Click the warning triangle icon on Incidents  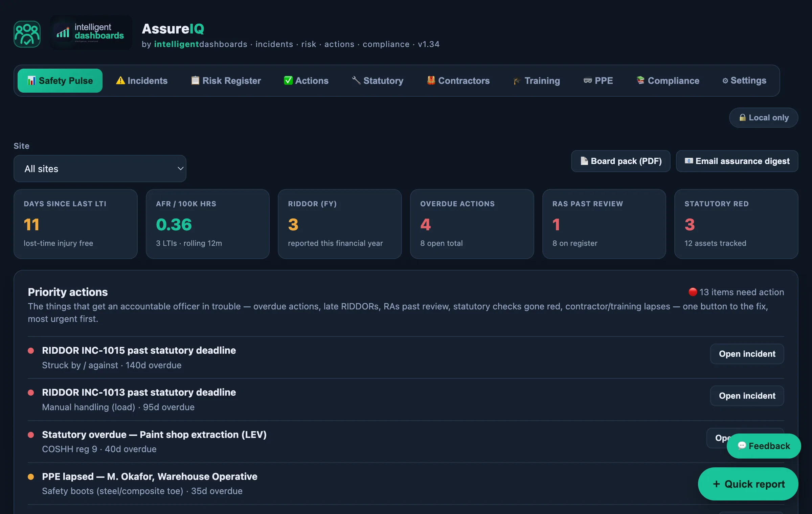tap(120, 80)
